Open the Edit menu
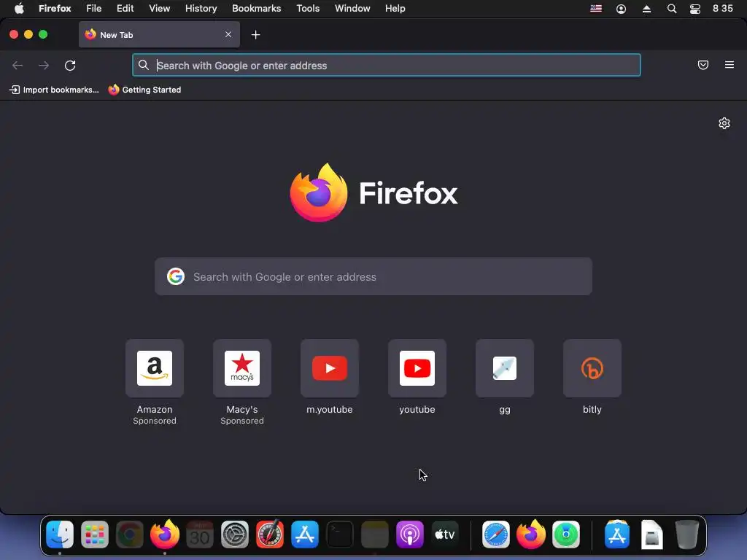Viewport: 747px width, 560px height. [x=125, y=9]
